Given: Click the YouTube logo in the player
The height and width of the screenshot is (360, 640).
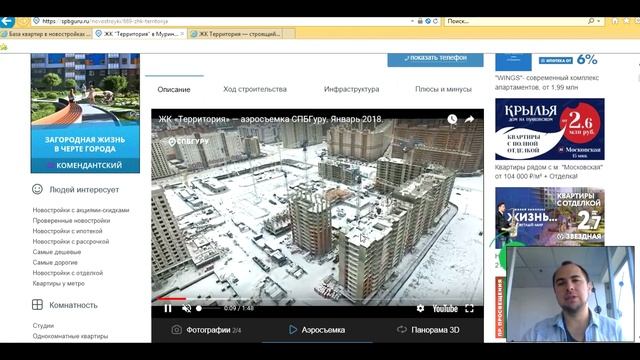Looking at the screenshot, I should 445,309.
